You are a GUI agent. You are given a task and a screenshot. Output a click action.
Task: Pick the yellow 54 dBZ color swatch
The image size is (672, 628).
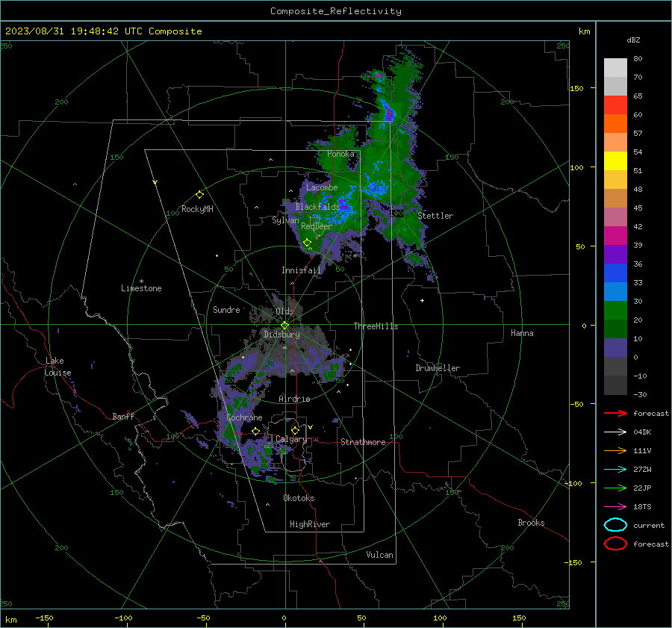pos(615,161)
